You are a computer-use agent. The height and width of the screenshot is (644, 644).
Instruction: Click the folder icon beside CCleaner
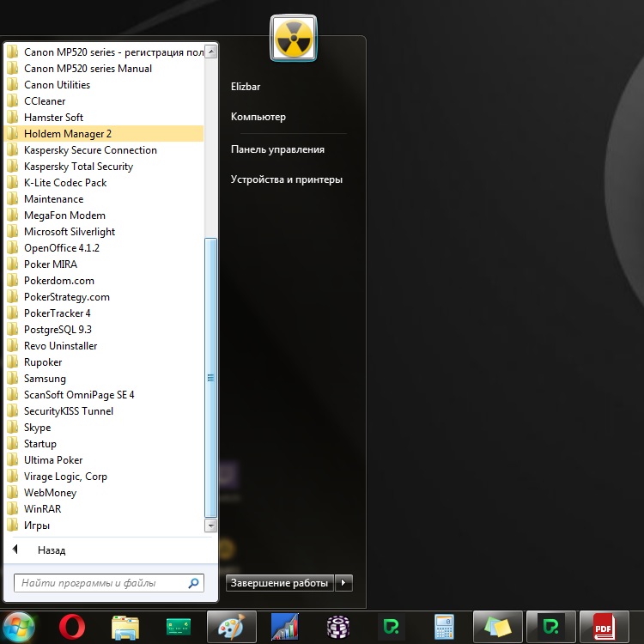coord(13,101)
